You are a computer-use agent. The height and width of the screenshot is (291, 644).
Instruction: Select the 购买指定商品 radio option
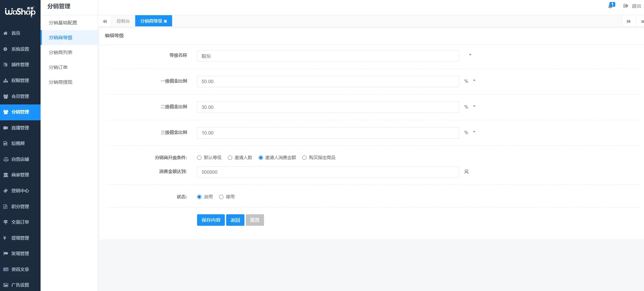305,158
